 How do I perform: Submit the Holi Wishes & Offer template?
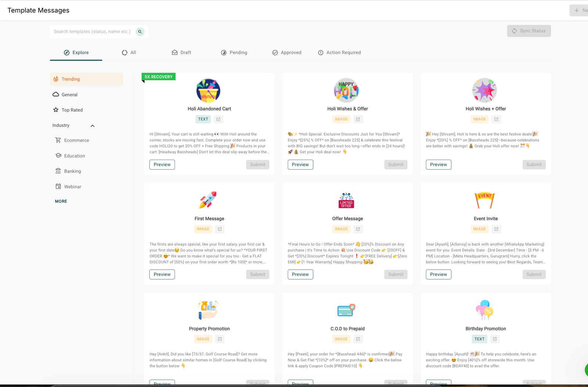(396, 165)
